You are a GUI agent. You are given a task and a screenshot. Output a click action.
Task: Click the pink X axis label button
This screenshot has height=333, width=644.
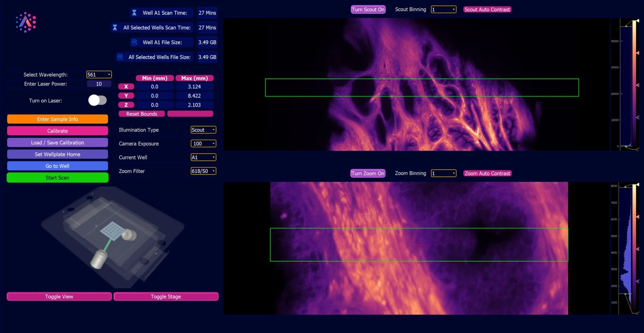pyautogui.click(x=126, y=87)
